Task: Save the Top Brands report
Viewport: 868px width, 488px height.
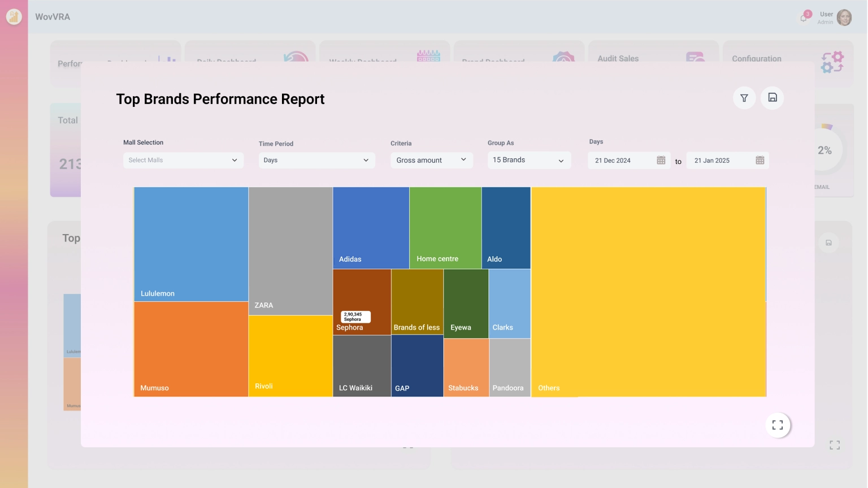Action: (x=772, y=98)
